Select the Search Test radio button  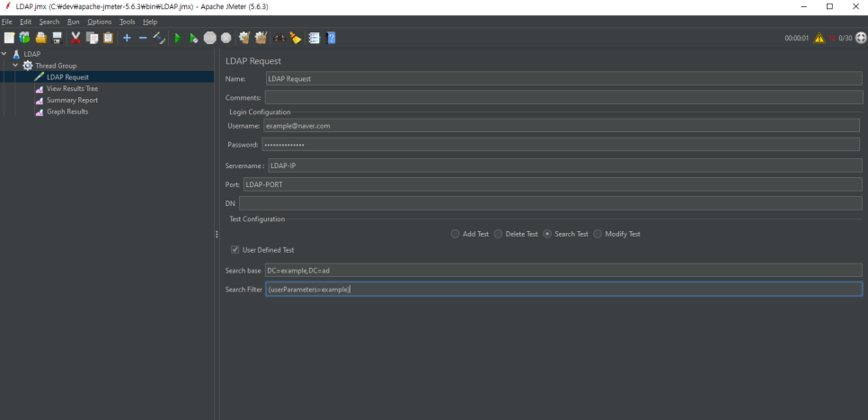tap(547, 234)
